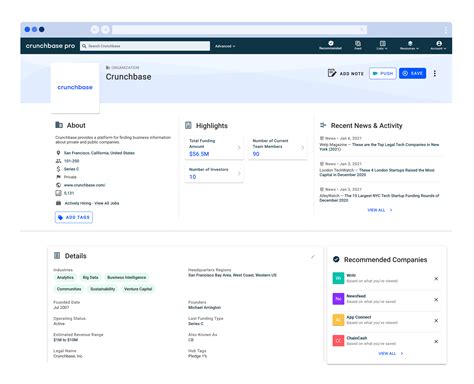The width and height of the screenshot is (474, 384).
Task: Dismiss the ChainCash recommendation
Action: (x=436, y=342)
